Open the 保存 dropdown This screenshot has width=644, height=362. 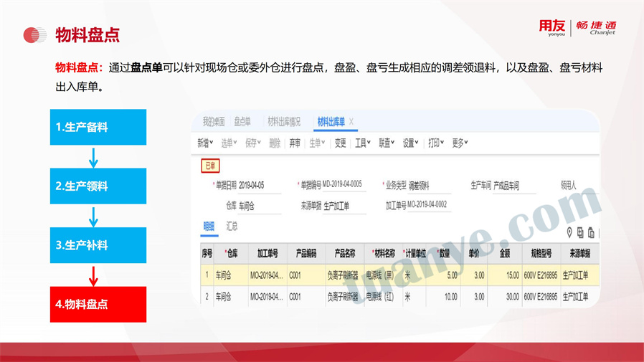pyautogui.click(x=252, y=143)
